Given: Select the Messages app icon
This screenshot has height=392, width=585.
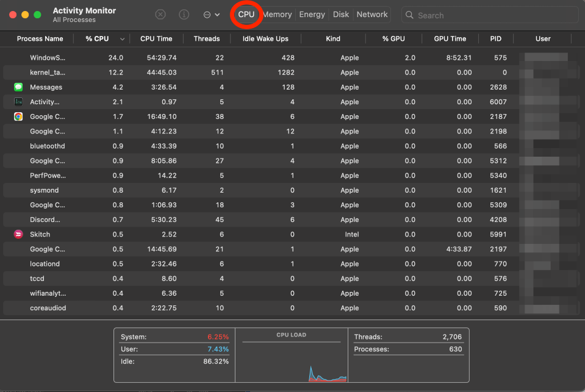Looking at the screenshot, I should [18, 87].
